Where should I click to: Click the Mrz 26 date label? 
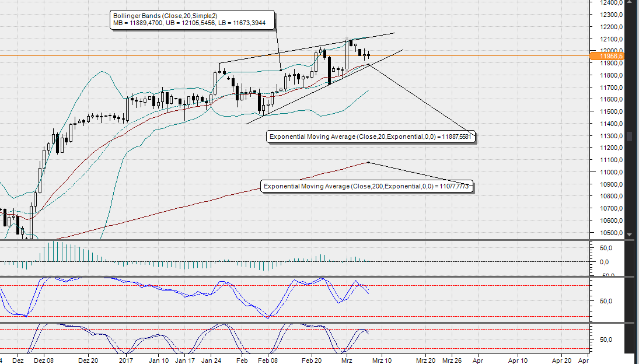(452, 360)
